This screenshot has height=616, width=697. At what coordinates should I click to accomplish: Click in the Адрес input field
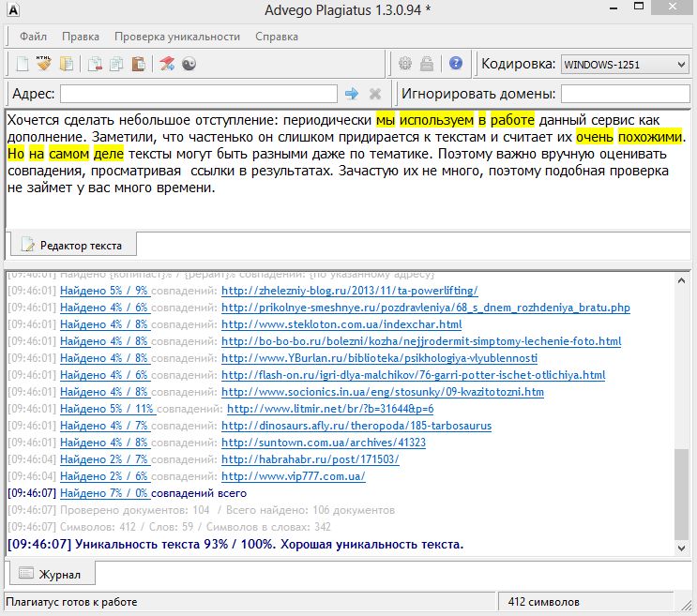pos(198,94)
